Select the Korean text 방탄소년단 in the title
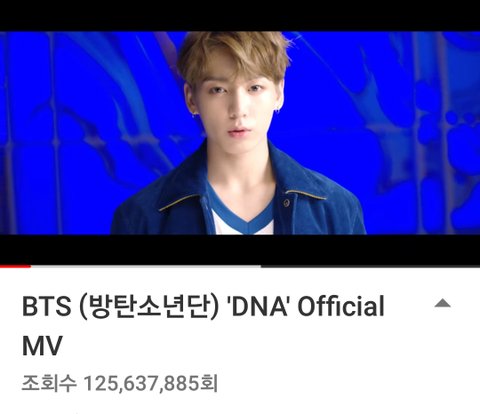480x414 pixels. [x=149, y=307]
